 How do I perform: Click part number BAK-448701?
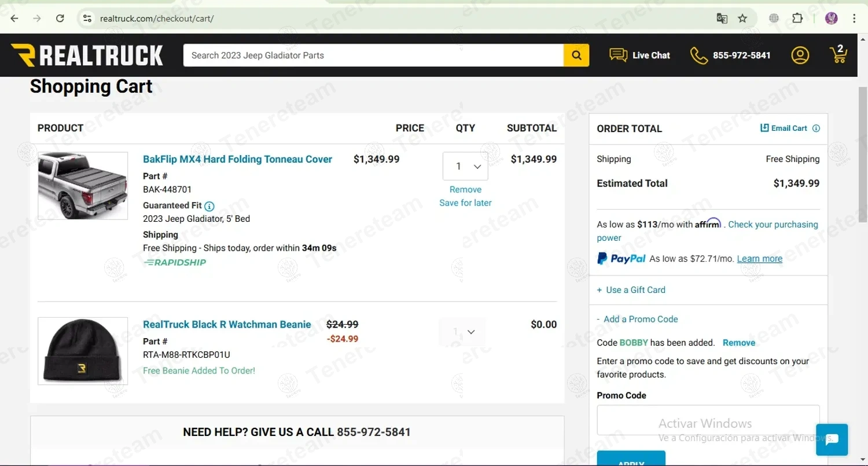167,189
